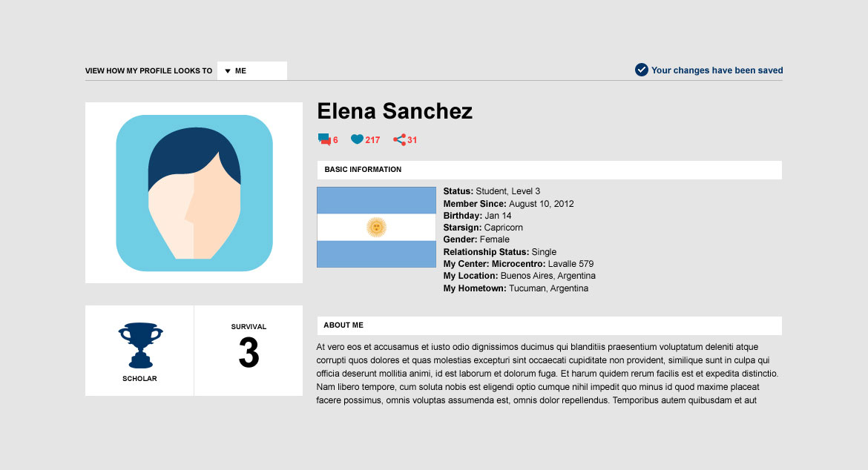Click the Scholar badge label
This screenshot has width=868, height=470.
pos(139,379)
